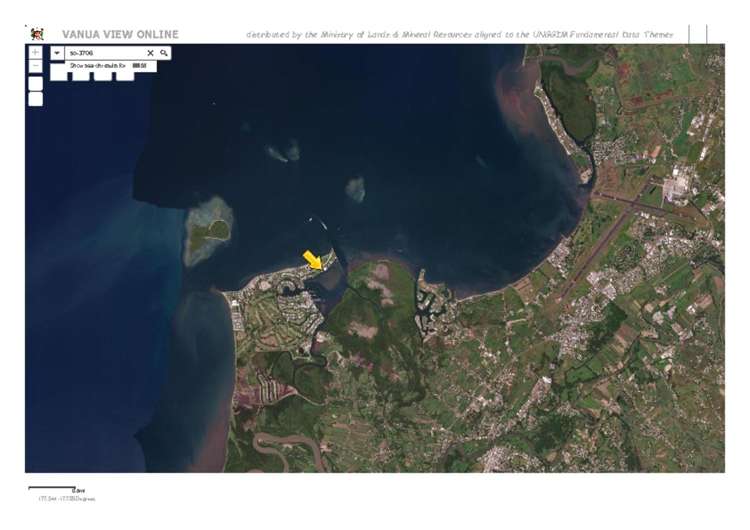The width and height of the screenshot is (750, 530).
Task: Click into the map search text field
Action: pos(104,53)
